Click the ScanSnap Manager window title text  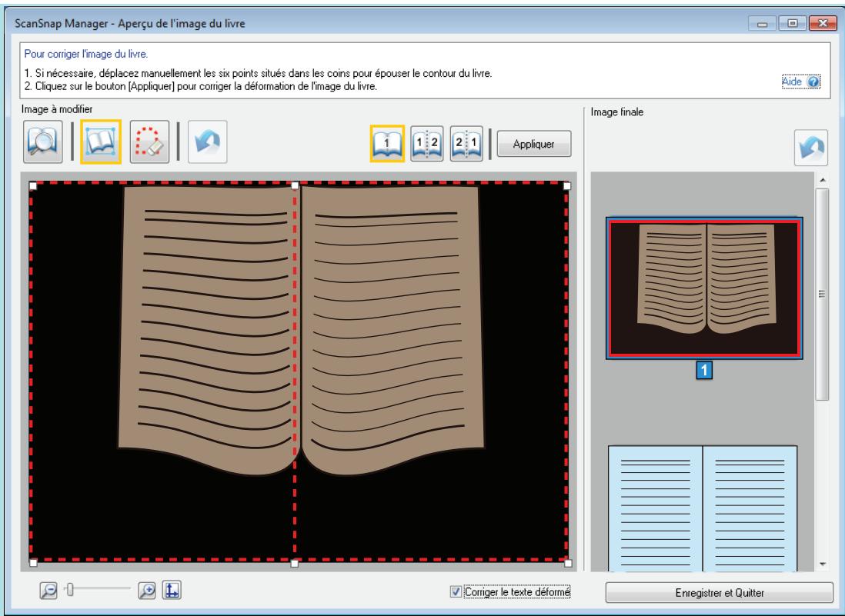coord(130,24)
